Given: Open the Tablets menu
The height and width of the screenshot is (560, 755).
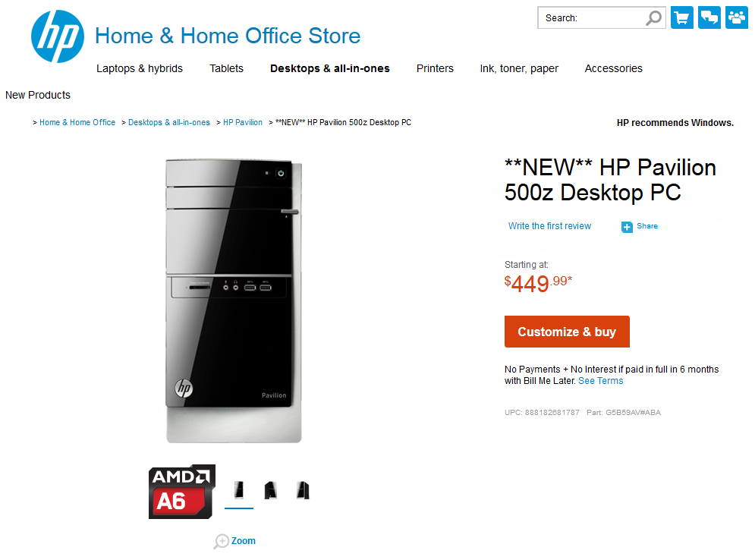Looking at the screenshot, I should coord(226,68).
